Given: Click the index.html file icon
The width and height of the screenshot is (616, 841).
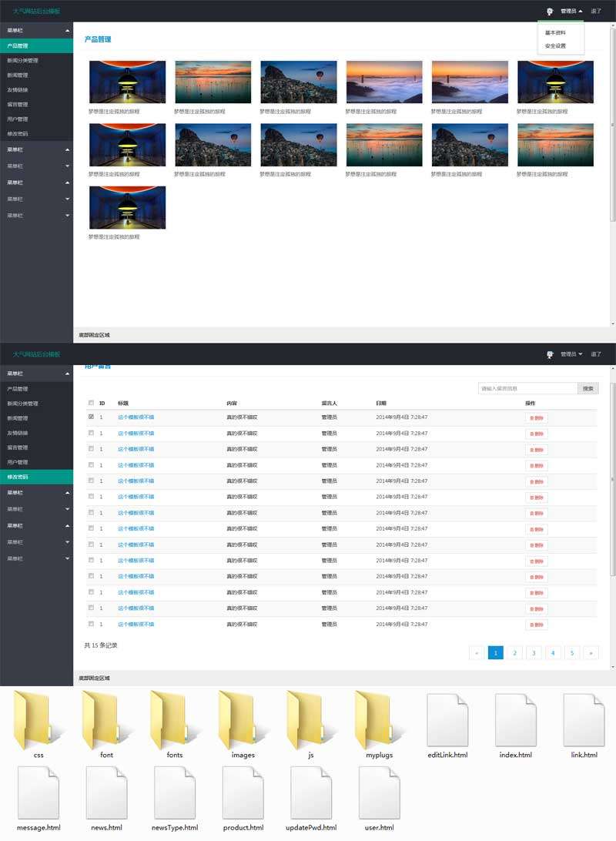Looking at the screenshot, I should pos(515,720).
